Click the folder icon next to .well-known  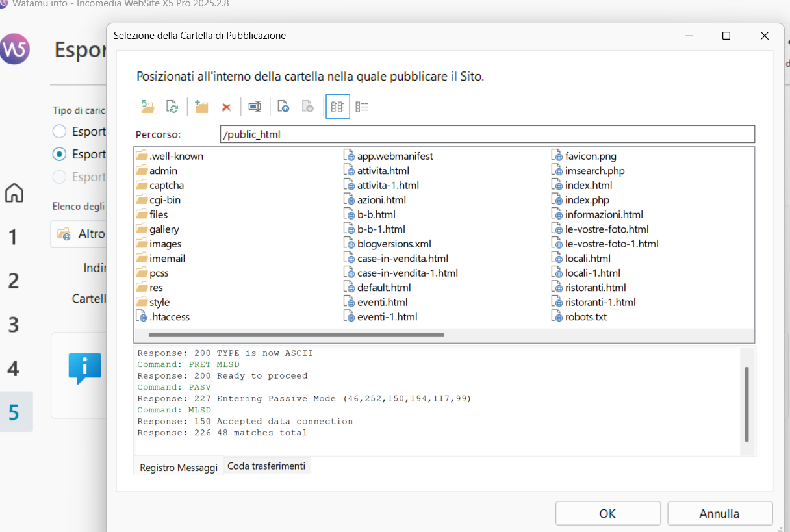pyautogui.click(x=142, y=156)
